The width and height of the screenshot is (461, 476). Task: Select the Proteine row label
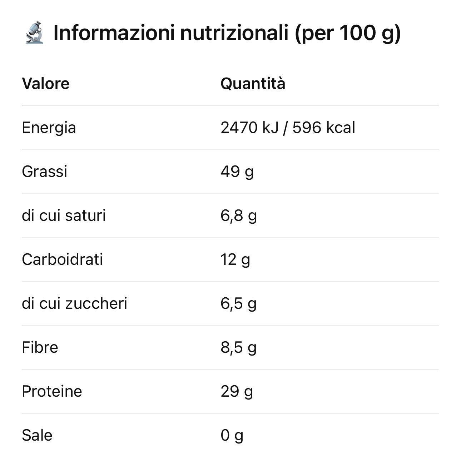[52, 392]
